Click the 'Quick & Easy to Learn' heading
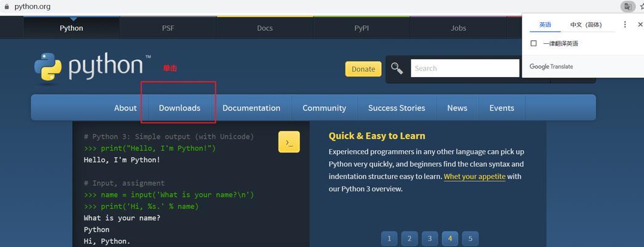 pyautogui.click(x=377, y=136)
